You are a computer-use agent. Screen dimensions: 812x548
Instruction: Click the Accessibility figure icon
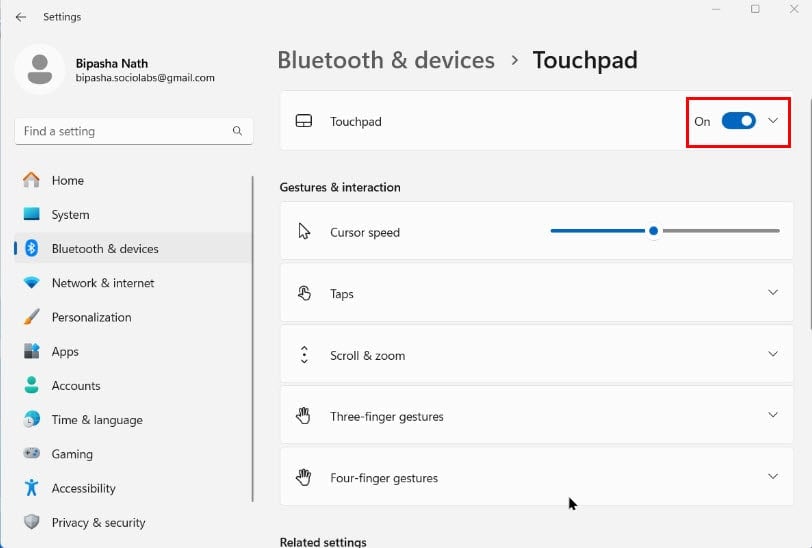pos(32,488)
